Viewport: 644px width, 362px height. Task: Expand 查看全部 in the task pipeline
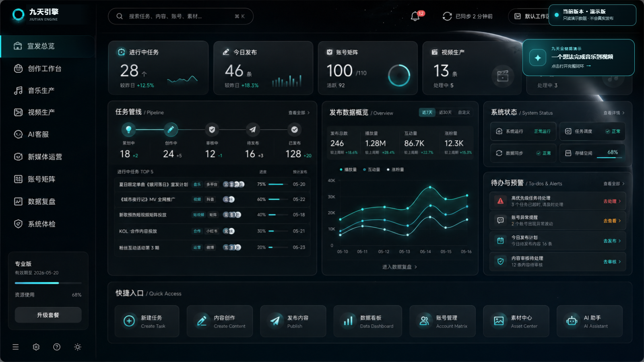tap(299, 113)
